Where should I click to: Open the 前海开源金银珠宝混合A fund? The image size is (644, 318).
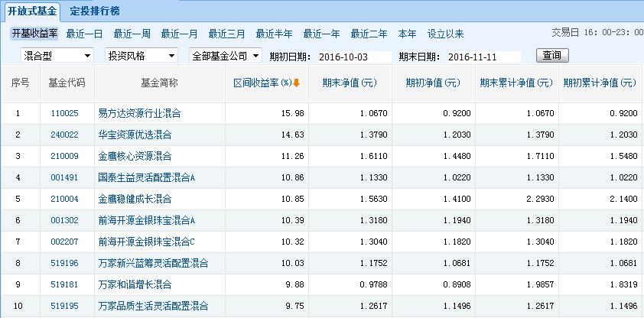[x=147, y=221]
